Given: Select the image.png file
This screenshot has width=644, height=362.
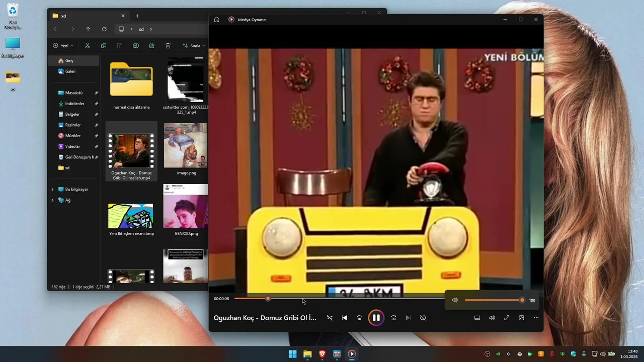Looking at the screenshot, I should point(186,150).
